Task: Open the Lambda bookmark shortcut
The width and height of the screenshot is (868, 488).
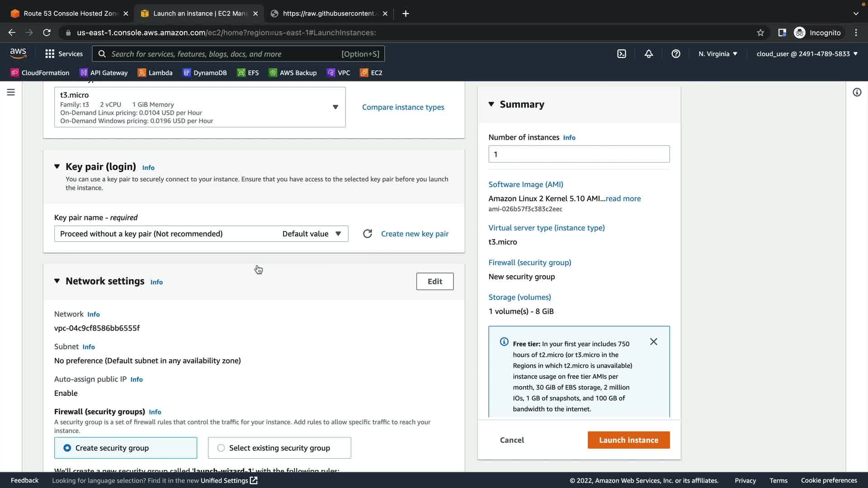Action: pos(155,73)
